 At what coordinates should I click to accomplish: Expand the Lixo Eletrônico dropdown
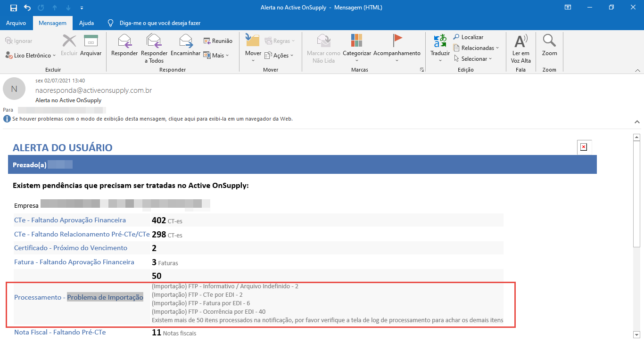(31, 56)
